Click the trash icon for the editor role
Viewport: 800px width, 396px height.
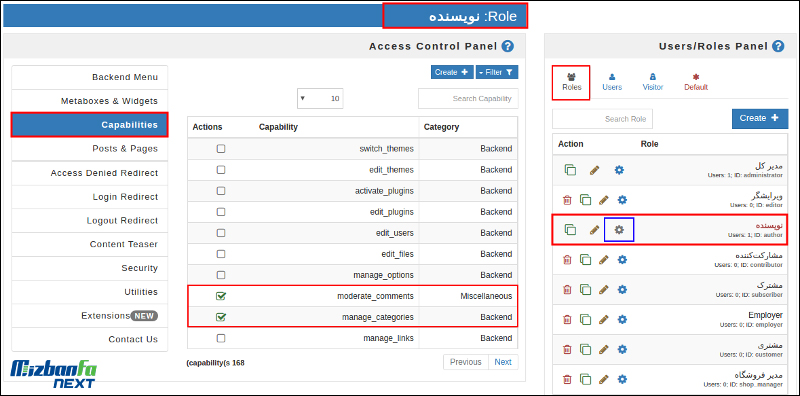567,200
